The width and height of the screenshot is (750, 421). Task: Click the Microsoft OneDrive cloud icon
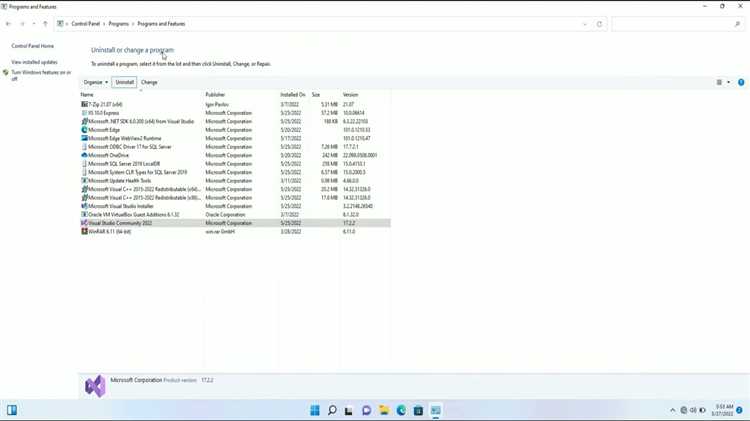[84, 155]
